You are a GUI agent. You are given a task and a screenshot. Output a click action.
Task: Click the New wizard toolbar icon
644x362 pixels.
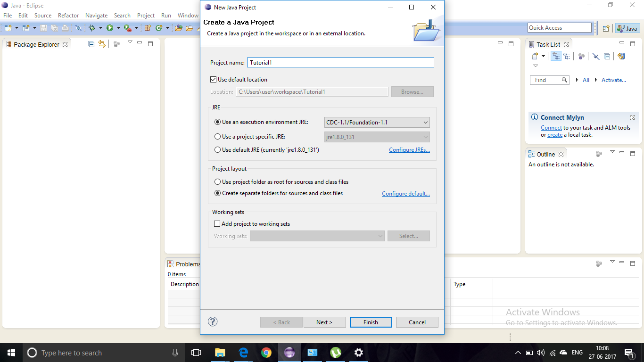(8, 28)
